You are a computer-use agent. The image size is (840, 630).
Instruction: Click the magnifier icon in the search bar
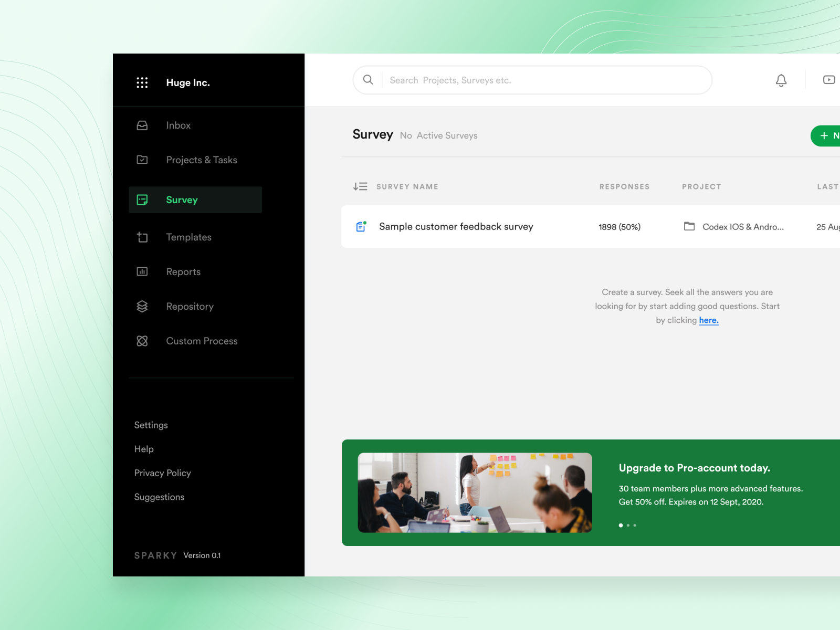368,80
